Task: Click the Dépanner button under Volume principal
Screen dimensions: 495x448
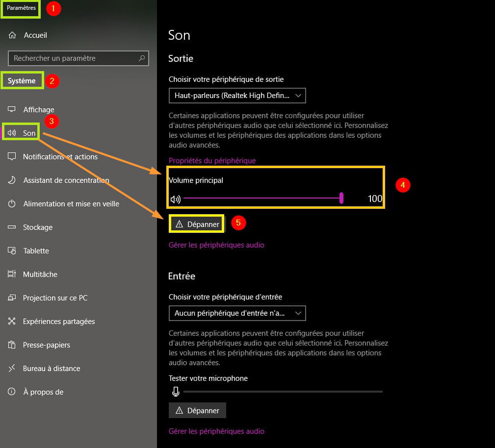Action: [x=197, y=224]
